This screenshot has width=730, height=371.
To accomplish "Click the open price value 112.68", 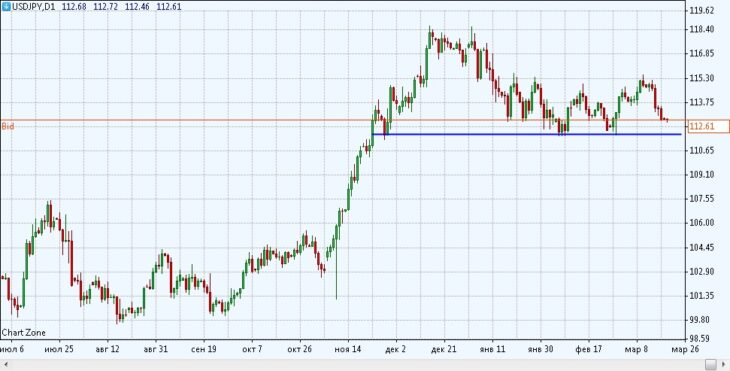I will pos(74,7).
